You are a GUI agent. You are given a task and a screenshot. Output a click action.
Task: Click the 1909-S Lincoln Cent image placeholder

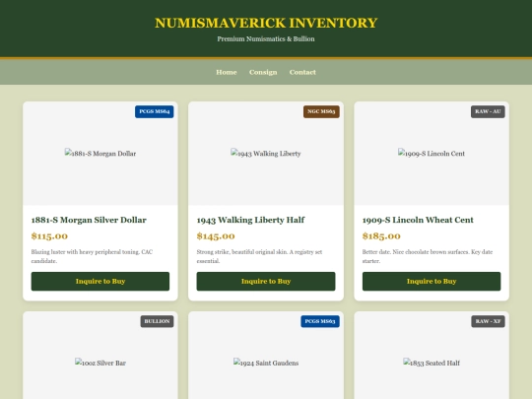(x=432, y=154)
